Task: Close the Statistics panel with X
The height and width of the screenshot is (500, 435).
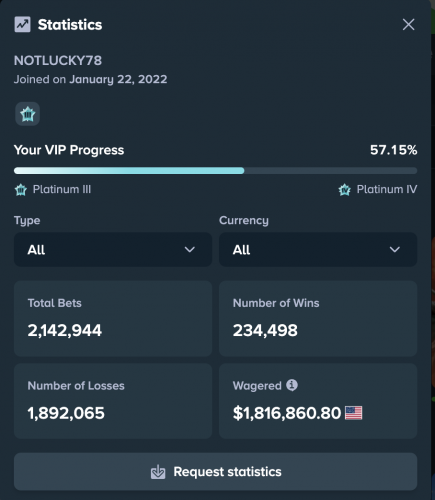Action: point(408,24)
